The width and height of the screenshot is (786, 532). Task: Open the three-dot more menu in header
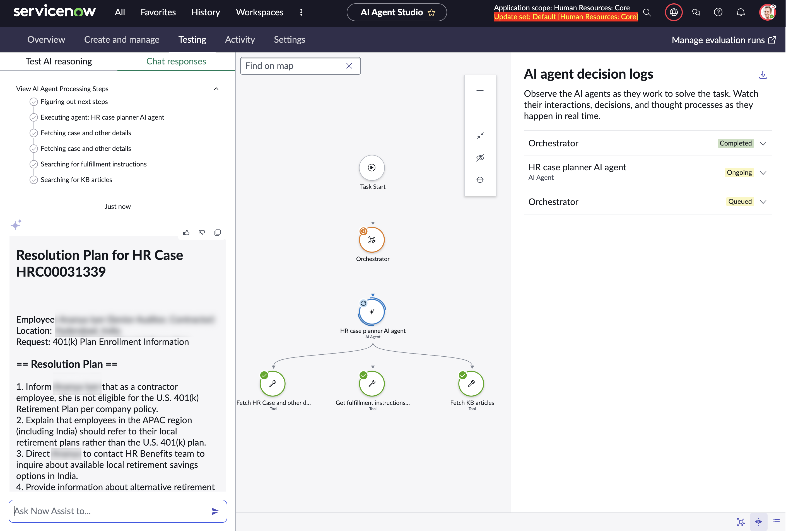pos(301,12)
